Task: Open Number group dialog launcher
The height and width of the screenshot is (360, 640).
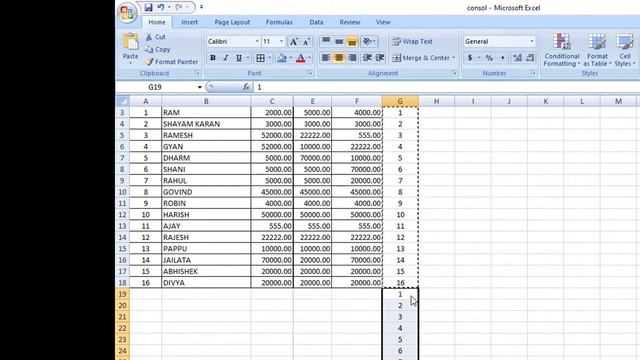Action: pyautogui.click(x=533, y=73)
